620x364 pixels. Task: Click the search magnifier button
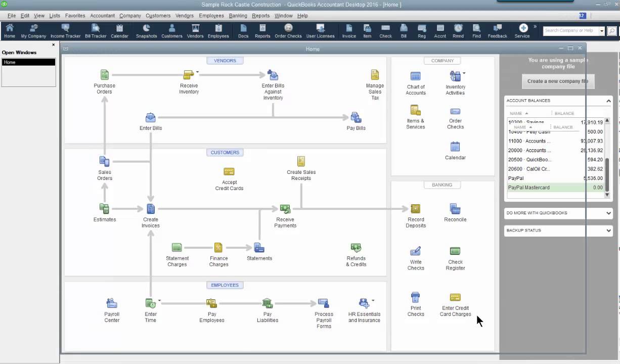[612, 31]
